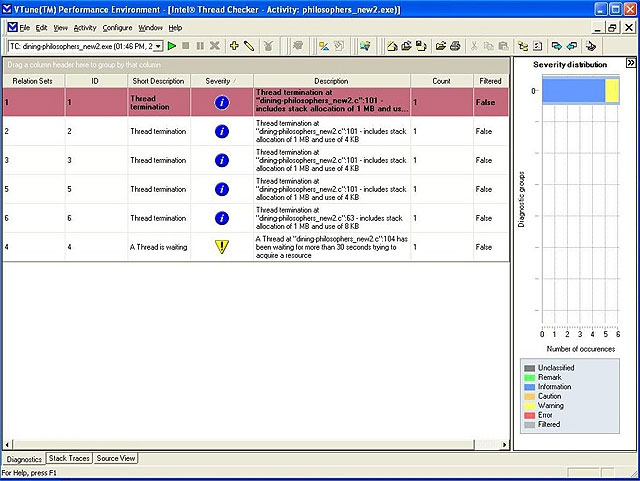Click the open project folder icon

tap(407, 46)
